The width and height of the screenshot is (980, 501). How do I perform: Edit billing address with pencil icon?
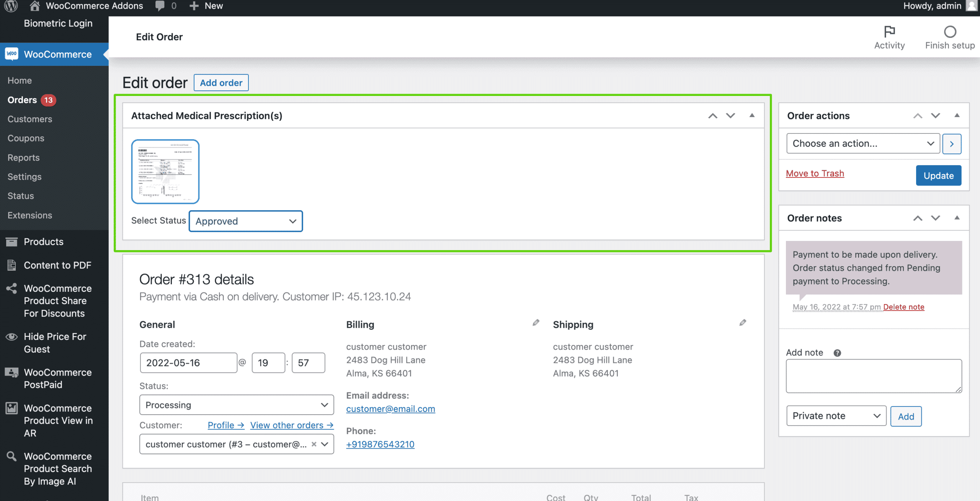tap(536, 323)
